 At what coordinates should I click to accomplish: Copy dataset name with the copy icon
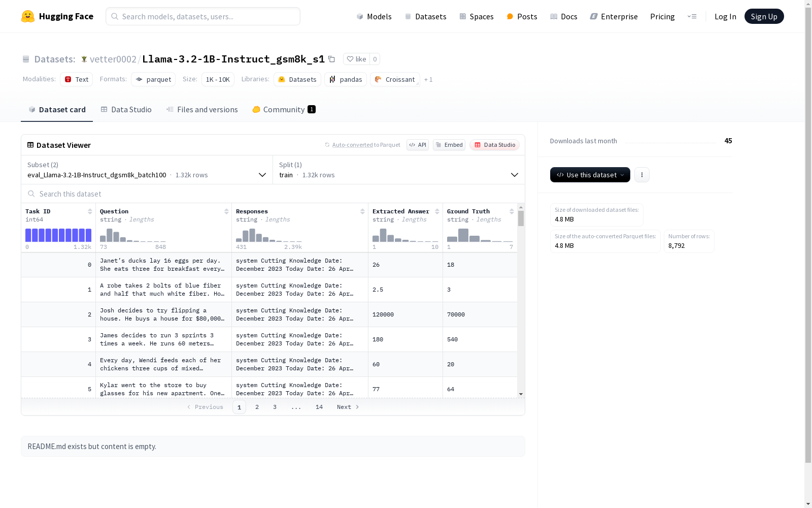(331, 59)
